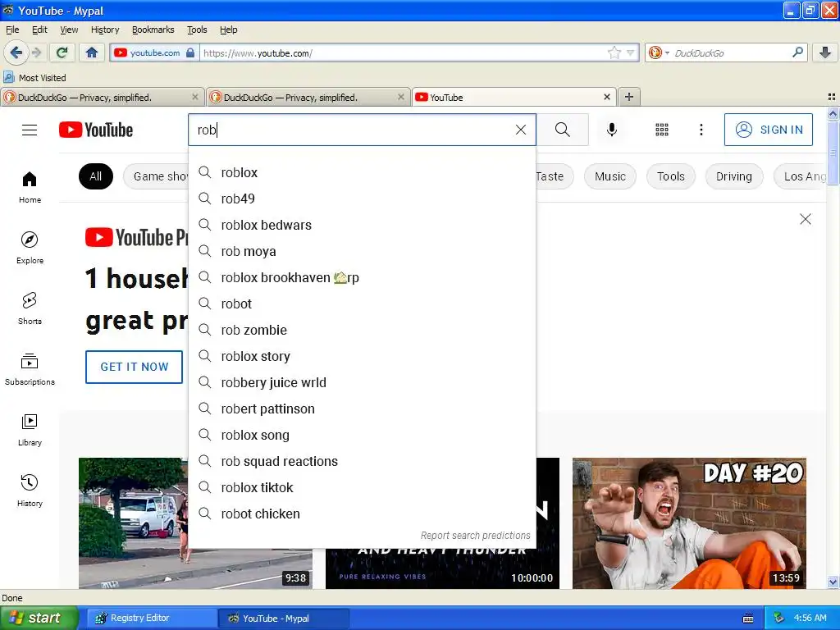Click the DuckDuckGo search magnifier icon
Viewport: 840px width, 630px height.
[797, 52]
